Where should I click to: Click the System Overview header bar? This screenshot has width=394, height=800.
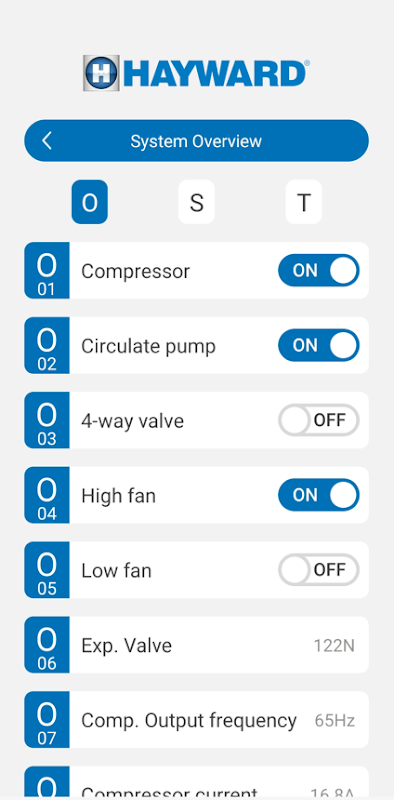click(x=196, y=141)
